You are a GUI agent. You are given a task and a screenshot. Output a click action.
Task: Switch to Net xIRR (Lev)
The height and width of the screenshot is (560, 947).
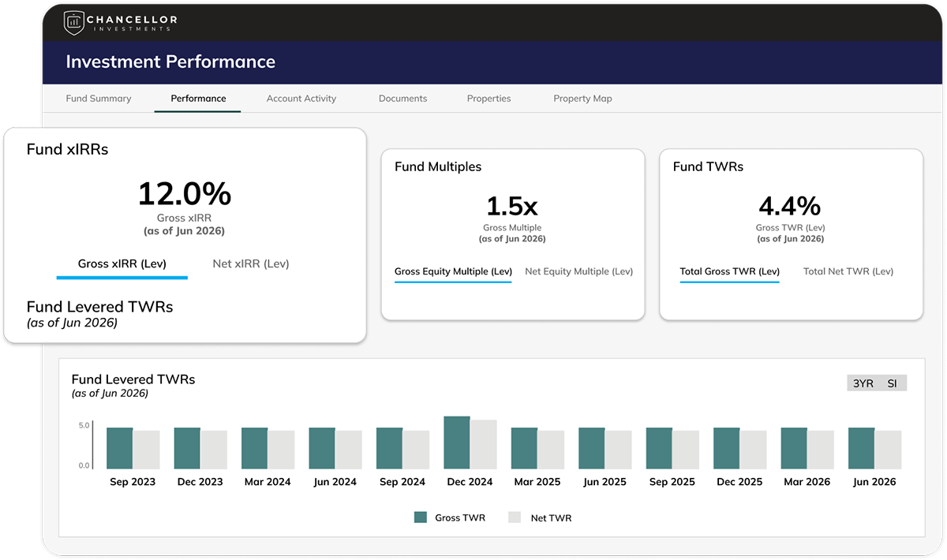pyautogui.click(x=251, y=264)
